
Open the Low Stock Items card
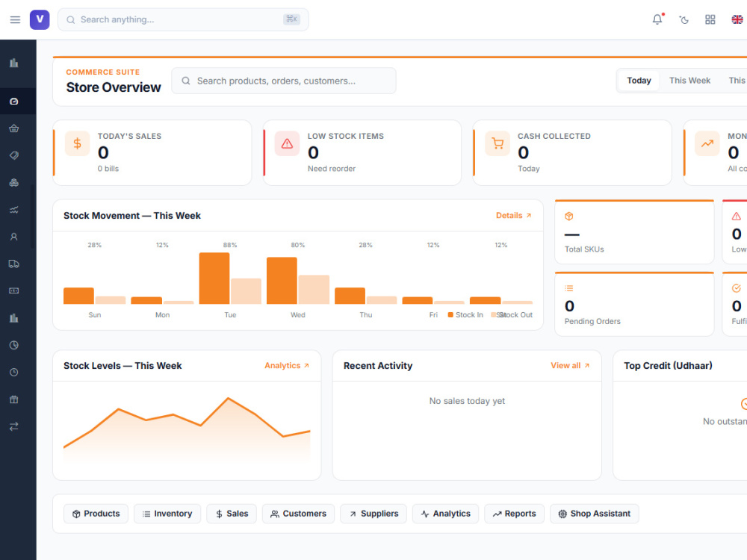pyautogui.click(x=362, y=152)
